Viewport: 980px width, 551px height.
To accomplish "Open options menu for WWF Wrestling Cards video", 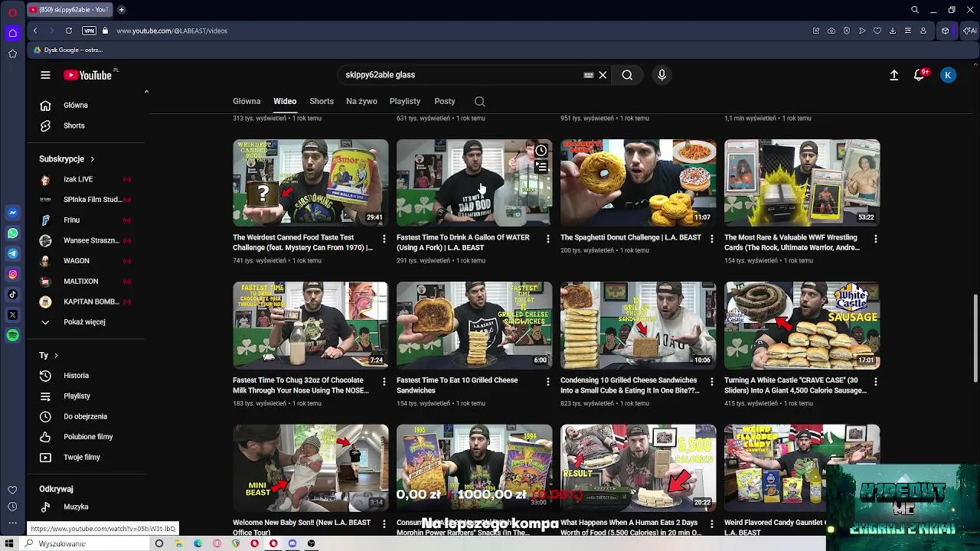I will (875, 239).
